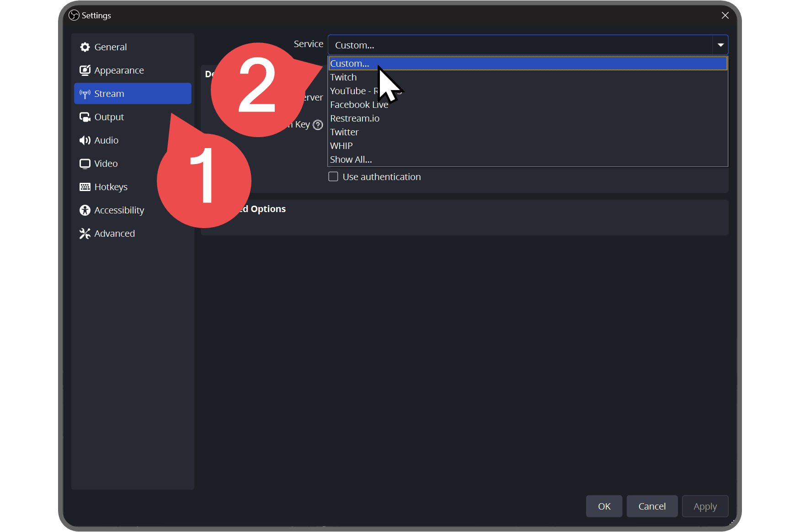Select the Appearance icon in sidebar
This screenshot has width=800, height=532.
tap(85, 70)
